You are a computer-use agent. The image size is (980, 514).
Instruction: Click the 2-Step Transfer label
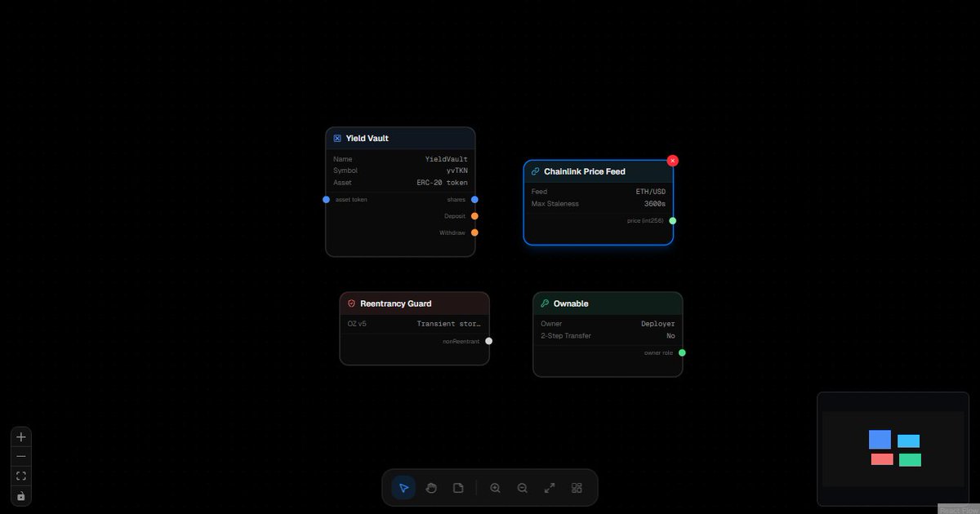pyautogui.click(x=566, y=336)
